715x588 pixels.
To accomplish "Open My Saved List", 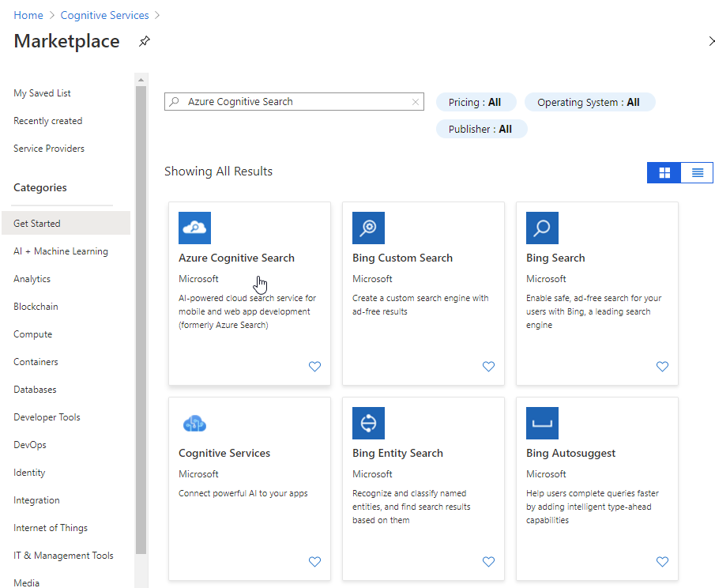I will (43, 93).
